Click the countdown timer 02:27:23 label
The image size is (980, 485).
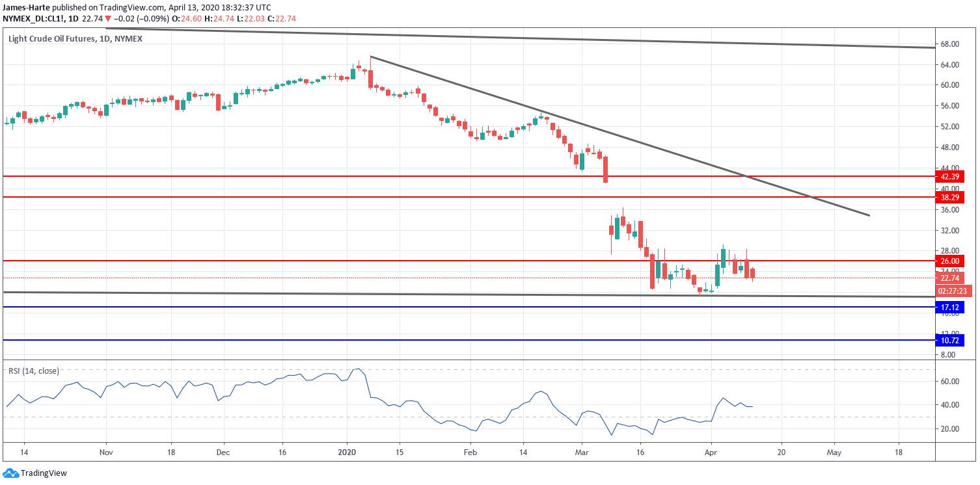950,291
